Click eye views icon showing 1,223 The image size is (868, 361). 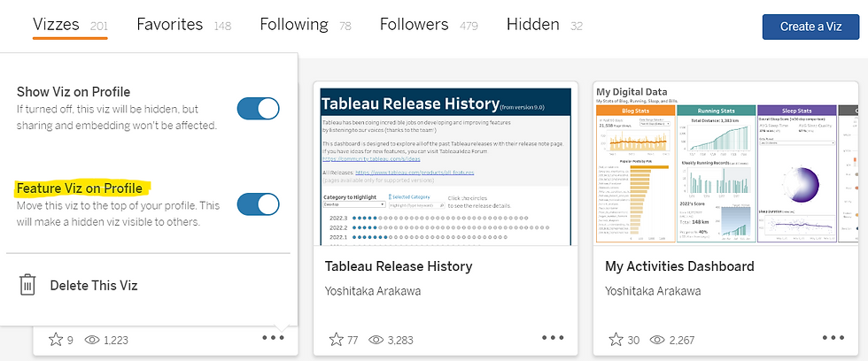pos(92,340)
